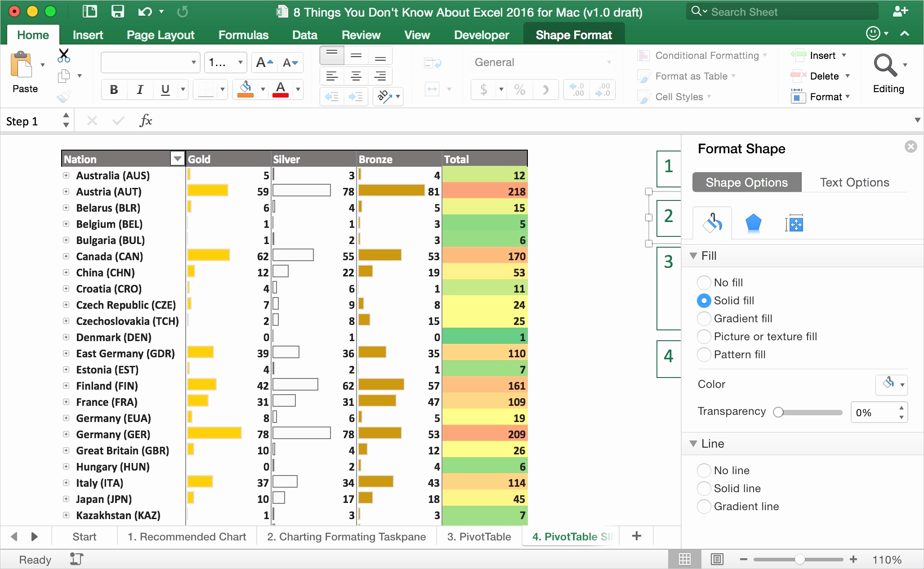924x569 pixels.
Task: Switch to Page Layout view icon
Action: (x=717, y=559)
